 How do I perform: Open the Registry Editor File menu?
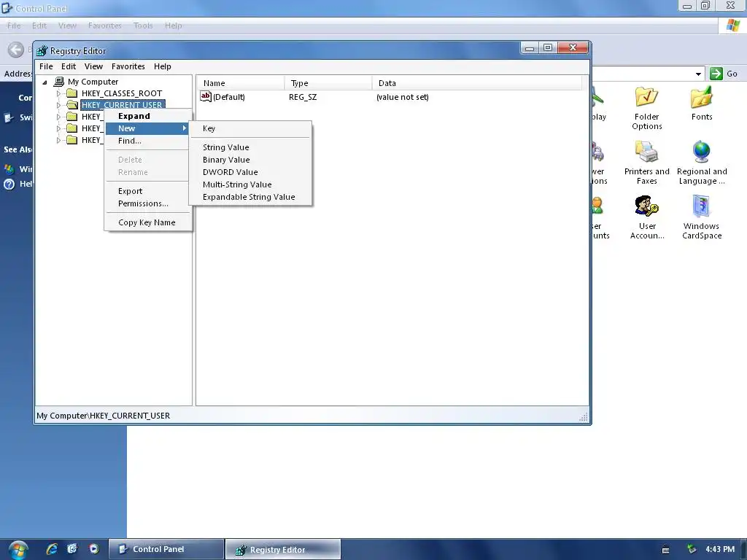[46, 66]
